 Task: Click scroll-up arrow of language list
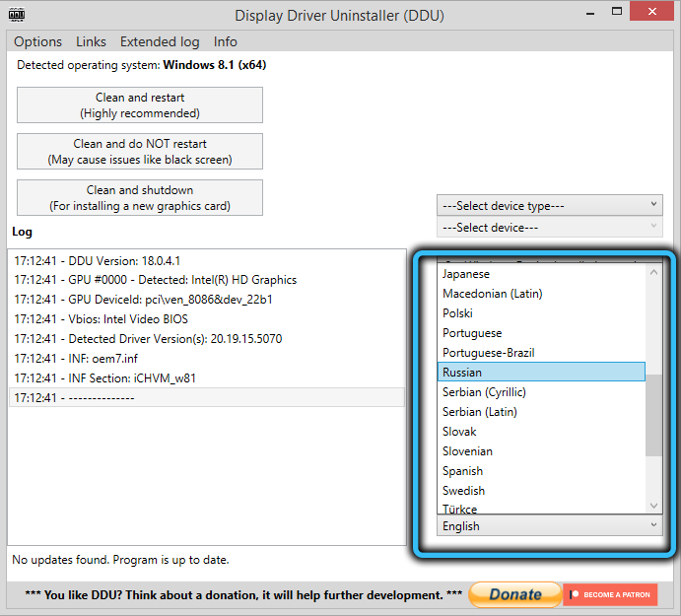pyautogui.click(x=653, y=273)
